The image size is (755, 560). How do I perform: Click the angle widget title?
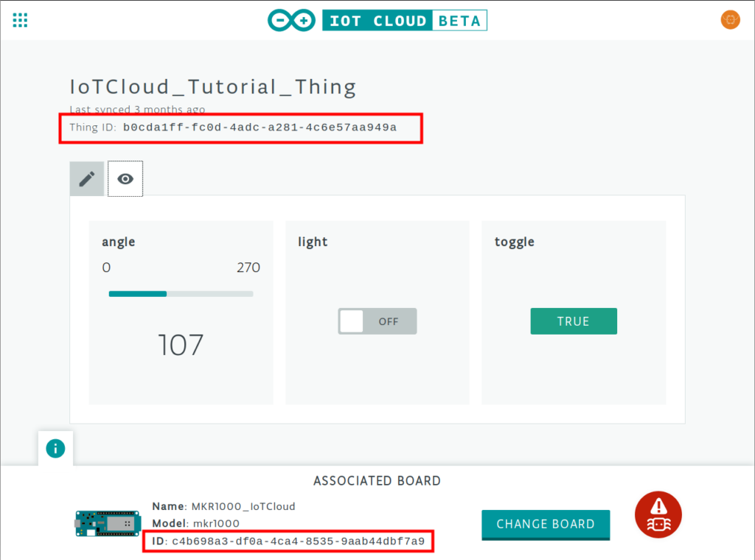pos(119,242)
